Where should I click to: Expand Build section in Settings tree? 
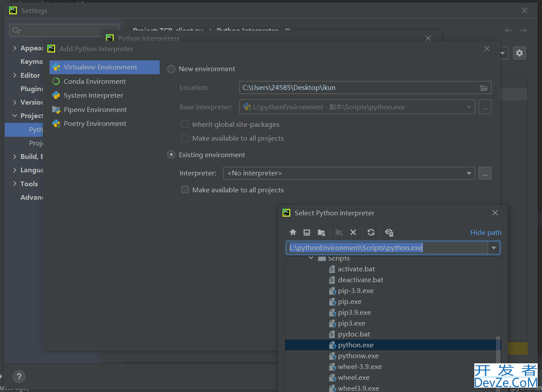click(x=15, y=157)
